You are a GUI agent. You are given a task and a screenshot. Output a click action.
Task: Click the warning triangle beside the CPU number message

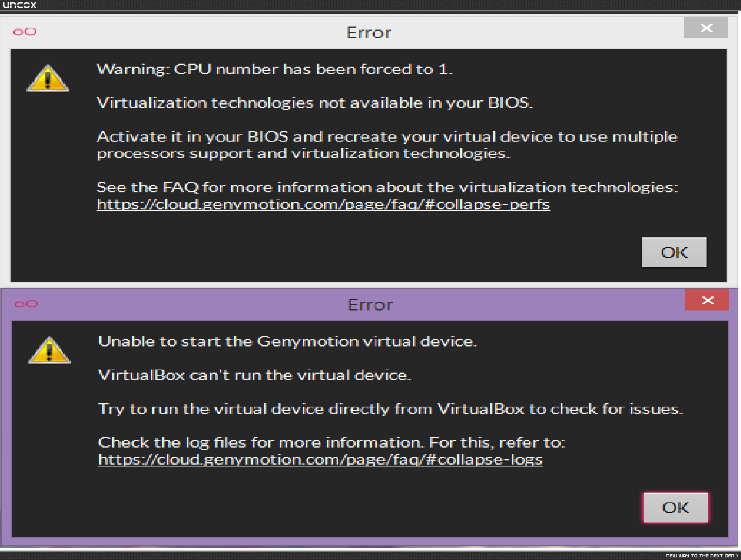click(48, 78)
